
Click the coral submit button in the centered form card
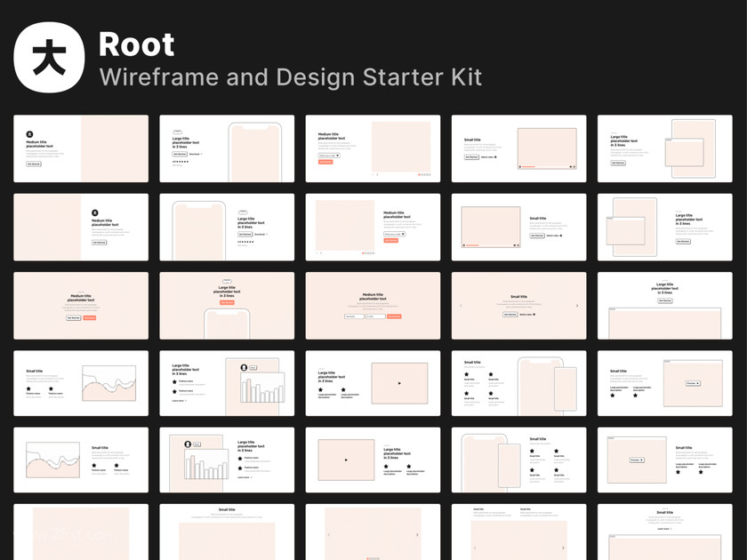pyautogui.click(x=394, y=316)
